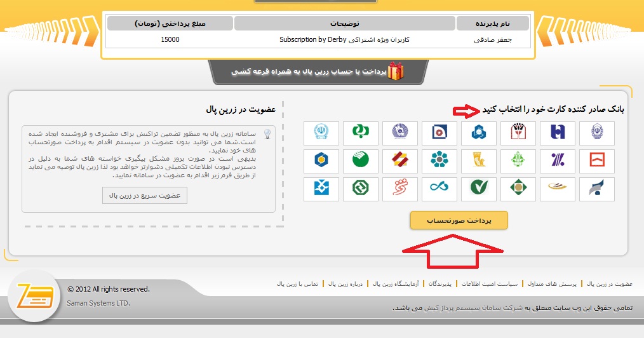Open footer link آزمایشگاه زرین پال

pos(396,284)
